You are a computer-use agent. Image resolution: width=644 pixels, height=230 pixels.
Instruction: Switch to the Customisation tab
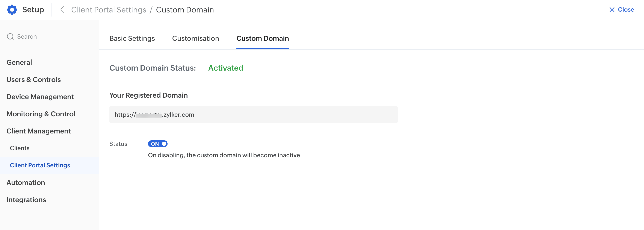tap(195, 38)
